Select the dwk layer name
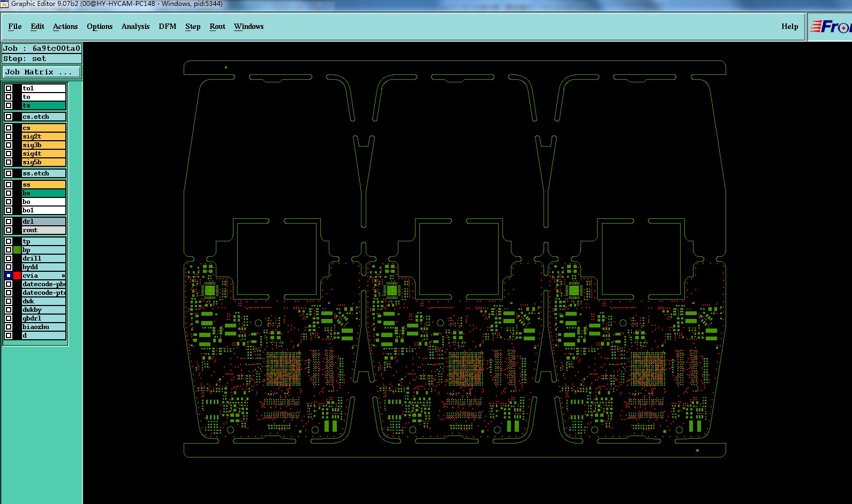852x504 pixels. click(44, 301)
